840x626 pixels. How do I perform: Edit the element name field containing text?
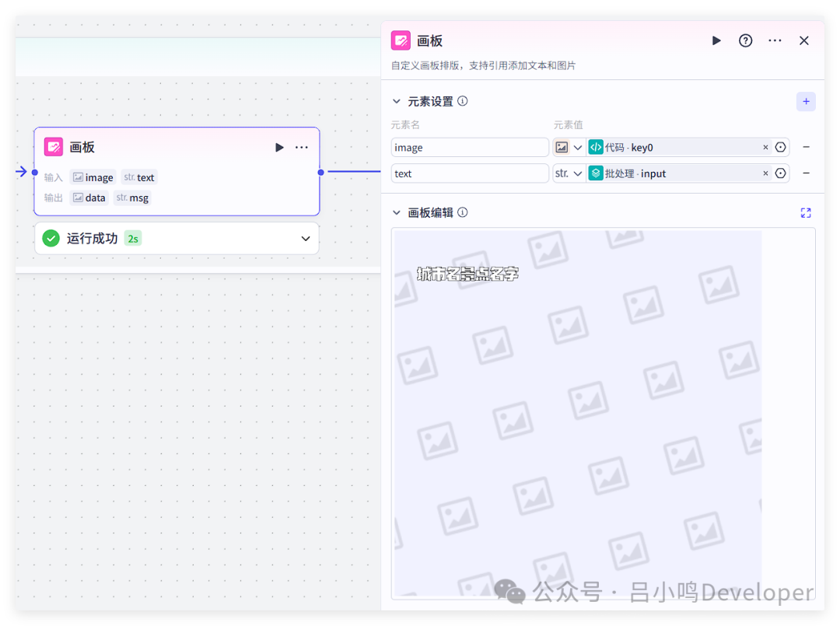pos(470,173)
